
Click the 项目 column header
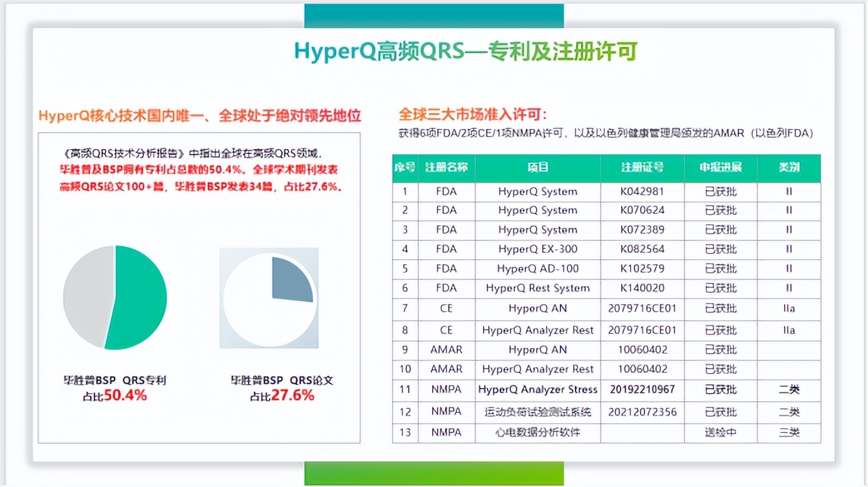[x=537, y=168]
